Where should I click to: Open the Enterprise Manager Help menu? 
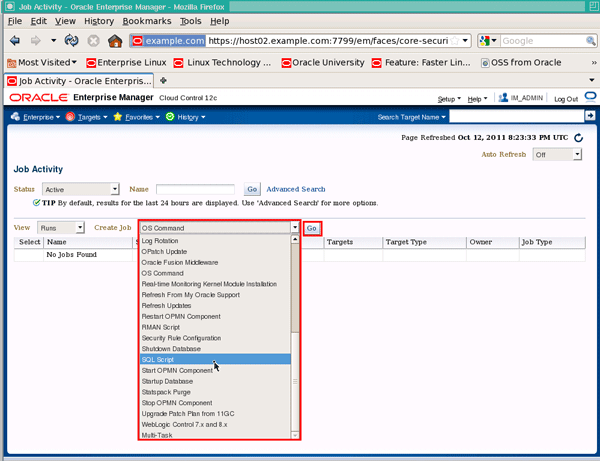click(477, 99)
